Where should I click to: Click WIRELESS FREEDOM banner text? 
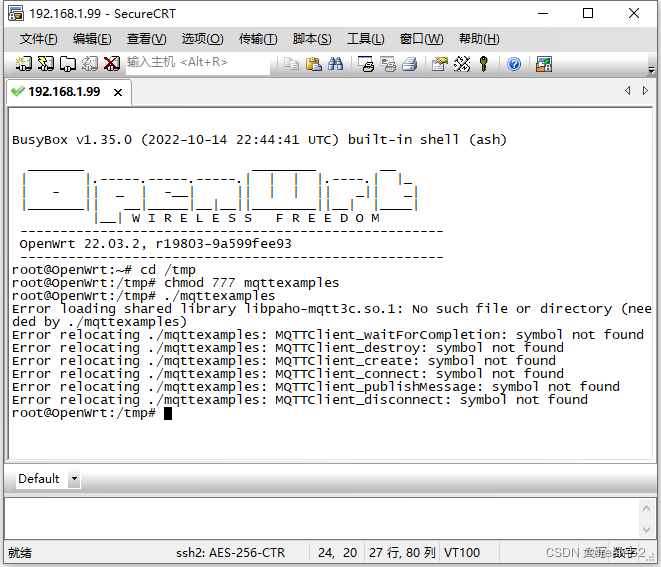click(x=256, y=218)
